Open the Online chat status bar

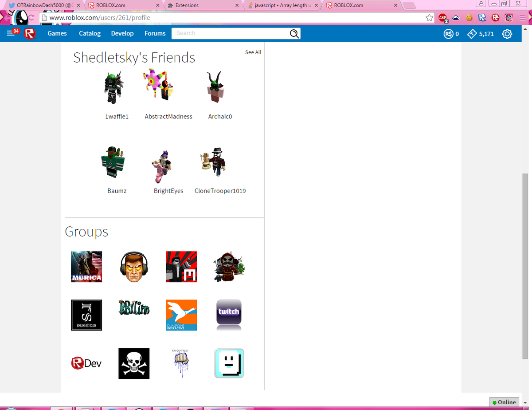tap(505, 402)
